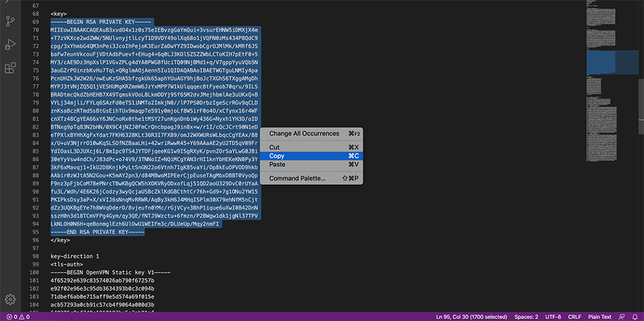Open Command Palette from context menu
This screenshot has width=644, height=321.
(297, 178)
